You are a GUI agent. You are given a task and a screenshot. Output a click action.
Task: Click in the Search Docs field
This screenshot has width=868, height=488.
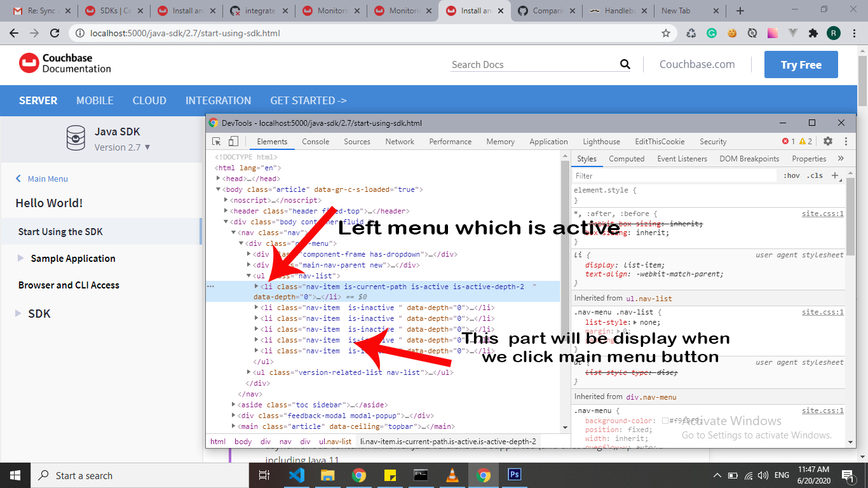point(534,64)
